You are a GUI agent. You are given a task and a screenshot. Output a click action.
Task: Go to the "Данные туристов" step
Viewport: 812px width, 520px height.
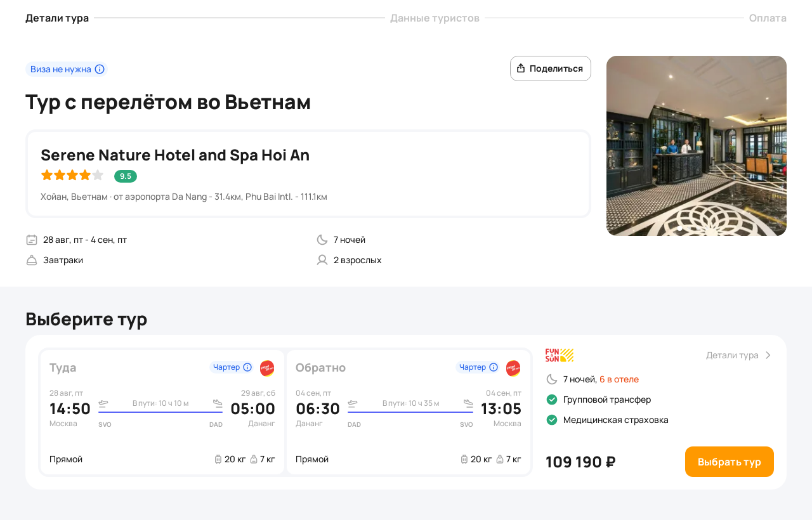[x=435, y=18]
